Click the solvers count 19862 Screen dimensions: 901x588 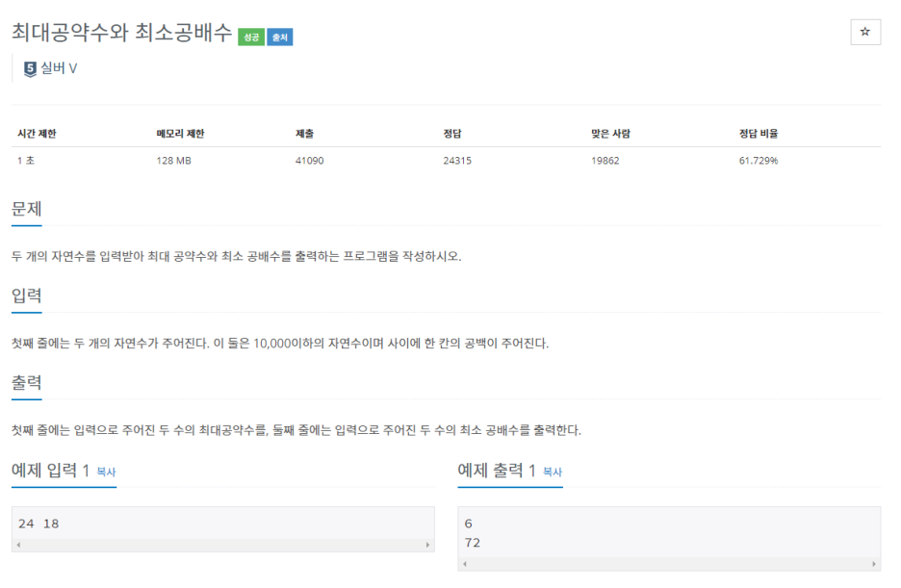(x=605, y=161)
